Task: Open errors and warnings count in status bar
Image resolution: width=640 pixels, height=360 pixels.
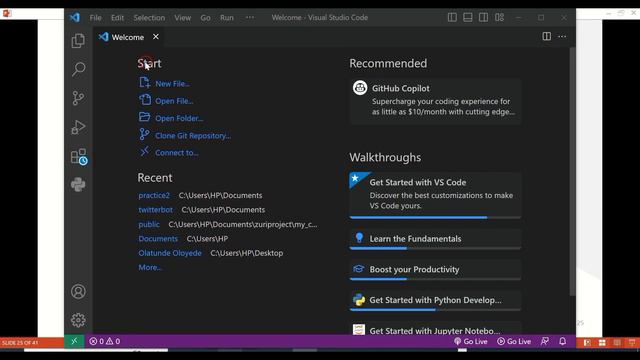Action: pos(104,341)
